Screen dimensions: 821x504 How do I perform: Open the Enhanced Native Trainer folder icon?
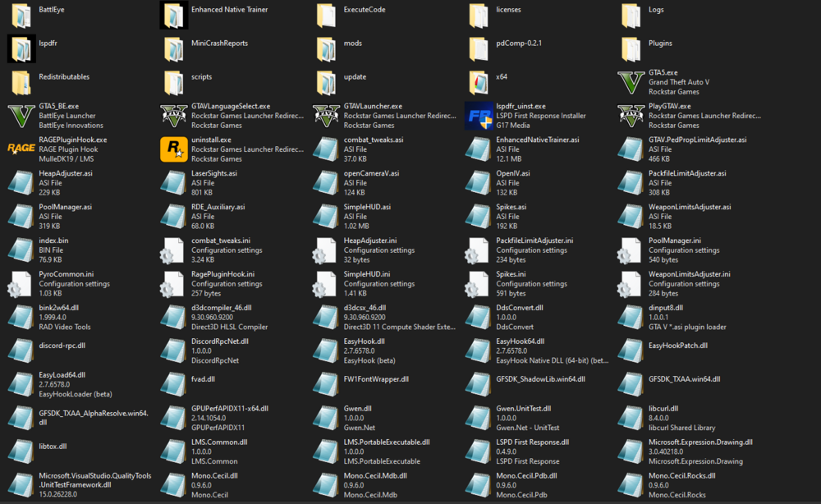pos(174,15)
